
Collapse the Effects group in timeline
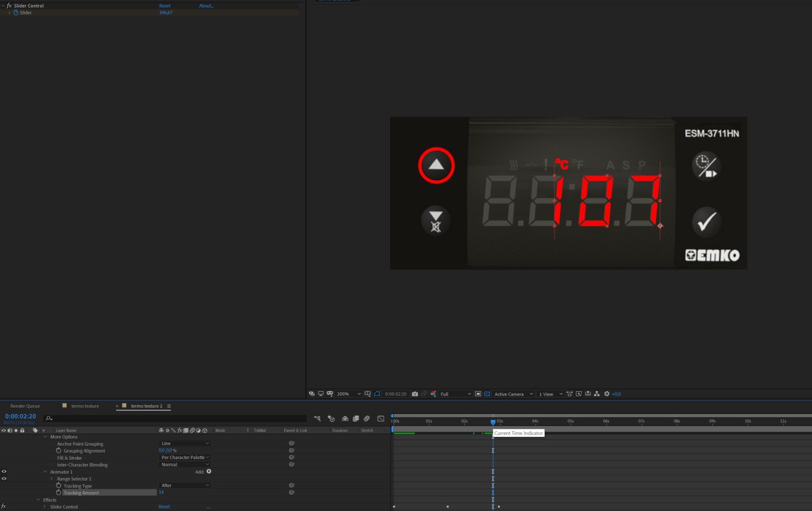[38, 500]
